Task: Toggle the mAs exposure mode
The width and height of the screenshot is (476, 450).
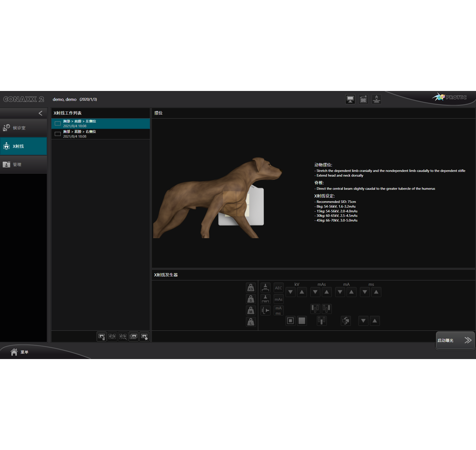Action: pos(278,299)
